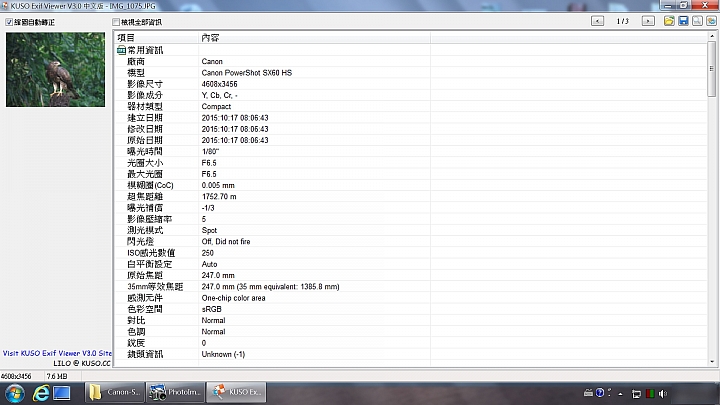Click the rightmost globe toolbar icon
This screenshot has height=405, width=720.
point(712,21)
